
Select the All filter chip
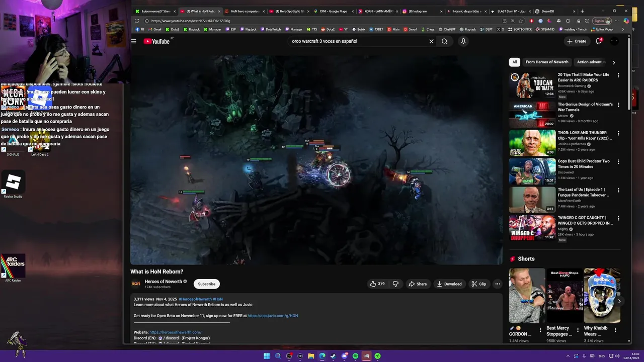click(514, 62)
